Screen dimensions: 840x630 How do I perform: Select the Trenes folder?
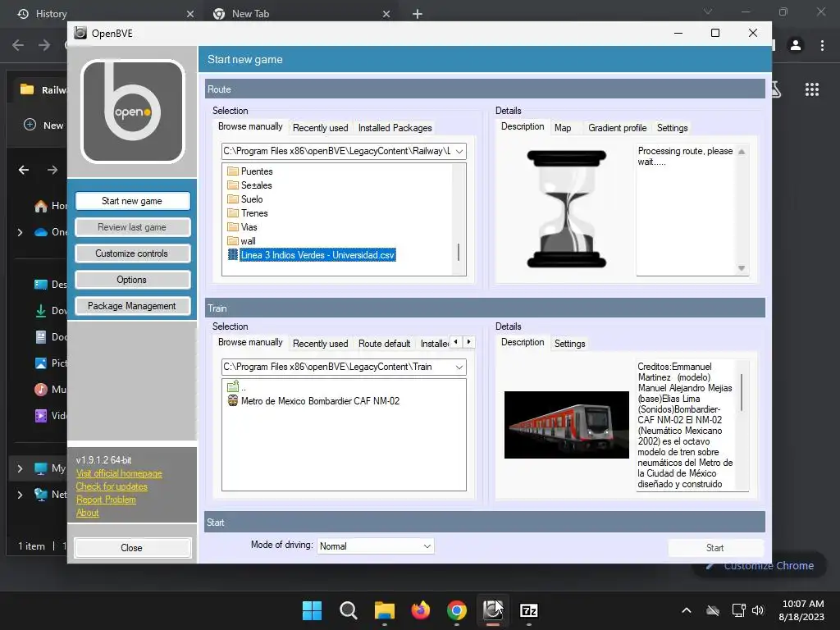point(247,213)
